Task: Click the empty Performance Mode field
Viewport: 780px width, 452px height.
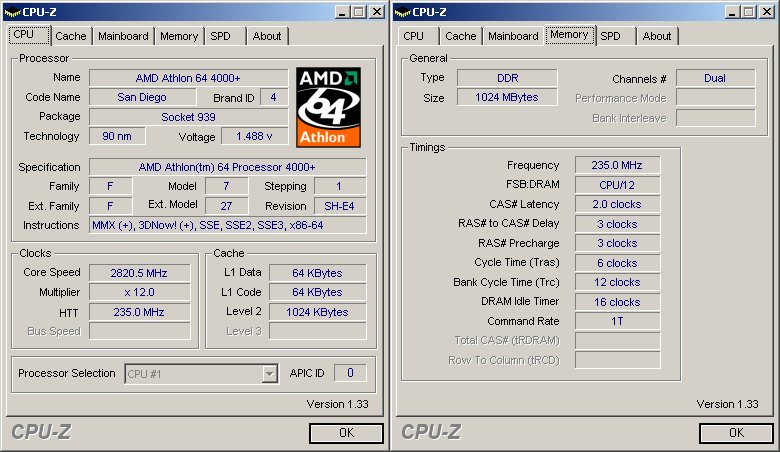Action: click(715, 97)
